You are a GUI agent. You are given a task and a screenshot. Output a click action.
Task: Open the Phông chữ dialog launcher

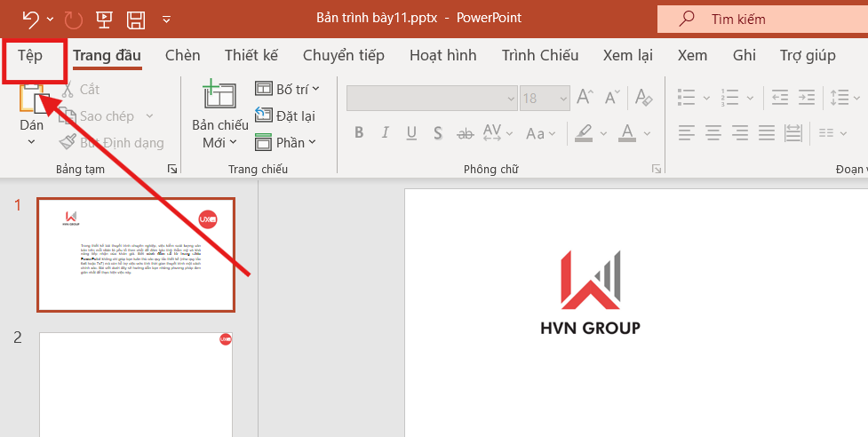pyautogui.click(x=657, y=170)
